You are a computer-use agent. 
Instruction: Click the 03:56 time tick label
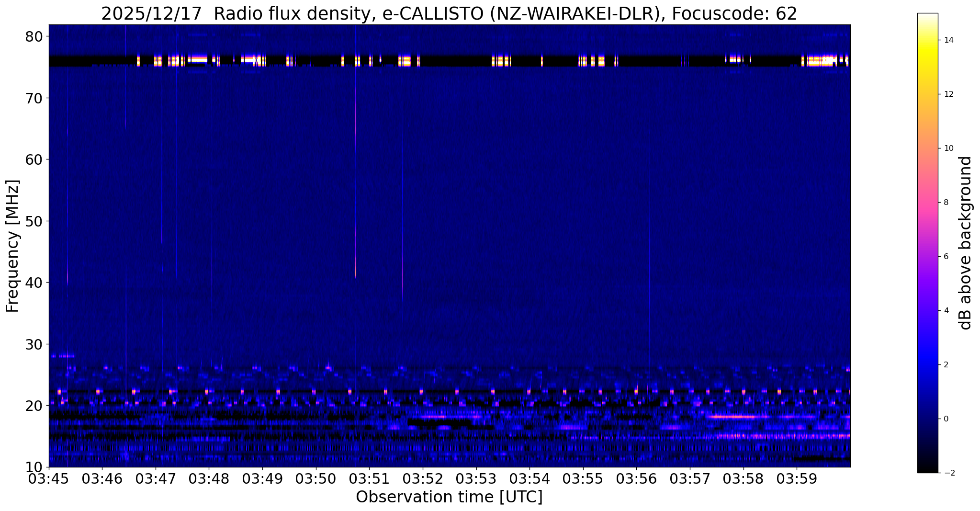[636, 478]
